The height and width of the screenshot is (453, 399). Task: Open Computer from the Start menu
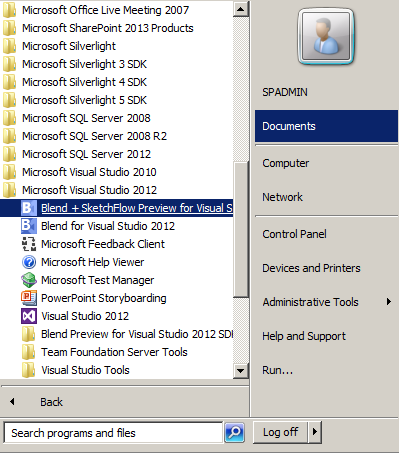[x=326, y=163]
